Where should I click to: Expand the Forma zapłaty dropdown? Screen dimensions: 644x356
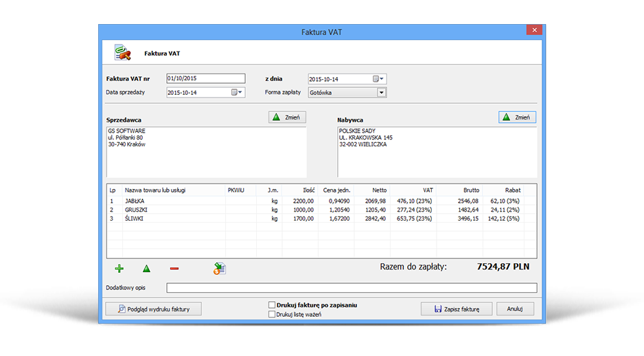pos(381,93)
